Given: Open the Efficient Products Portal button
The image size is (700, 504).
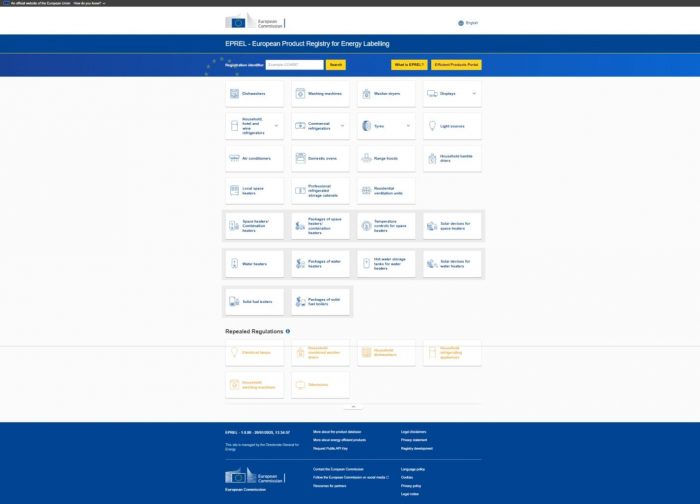Looking at the screenshot, I should tap(456, 65).
